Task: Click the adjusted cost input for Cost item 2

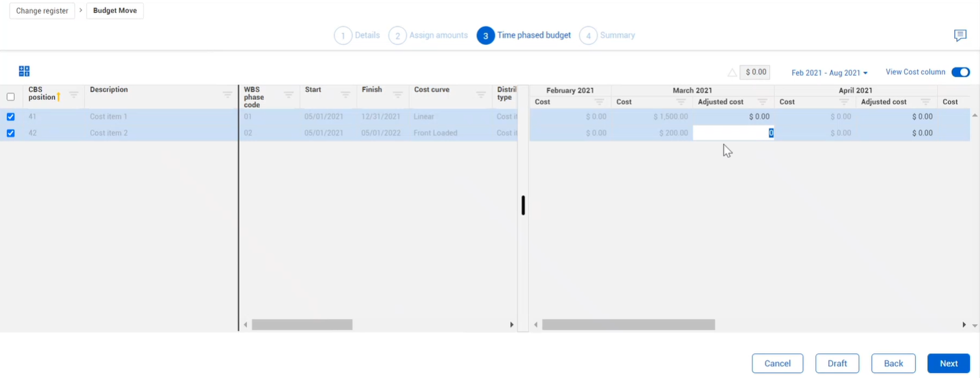Action: (x=733, y=133)
